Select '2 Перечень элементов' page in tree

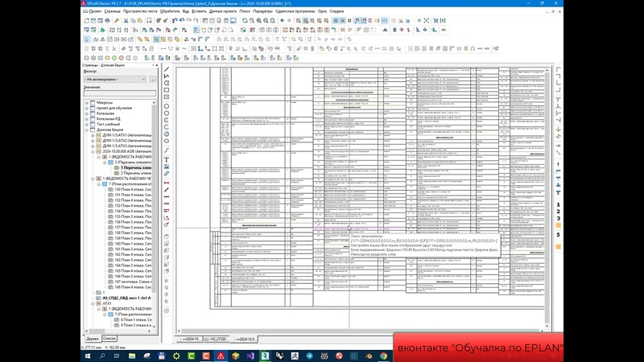coord(135,173)
